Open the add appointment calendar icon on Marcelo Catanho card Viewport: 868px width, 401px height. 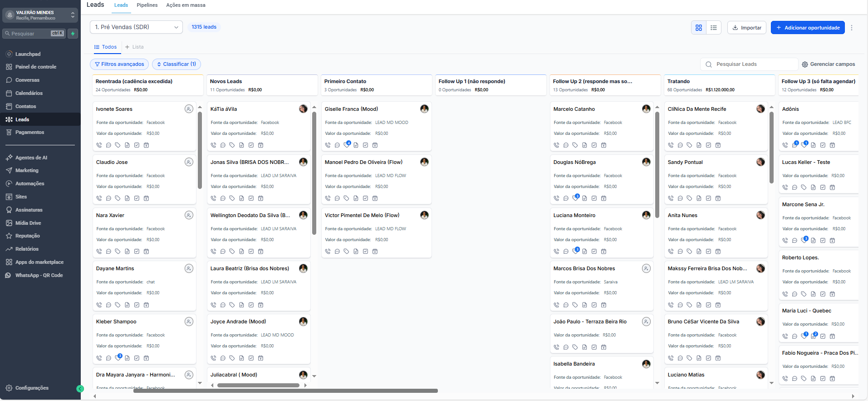point(603,145)
